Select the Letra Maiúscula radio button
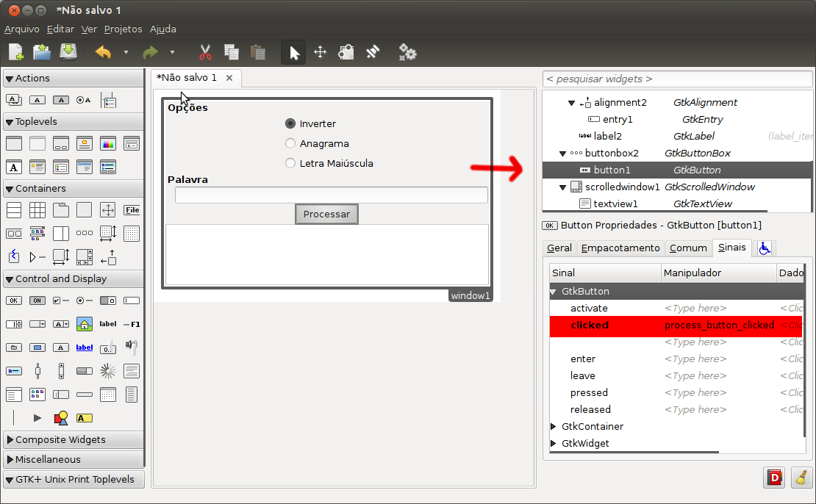 click(x=290, y=163)
